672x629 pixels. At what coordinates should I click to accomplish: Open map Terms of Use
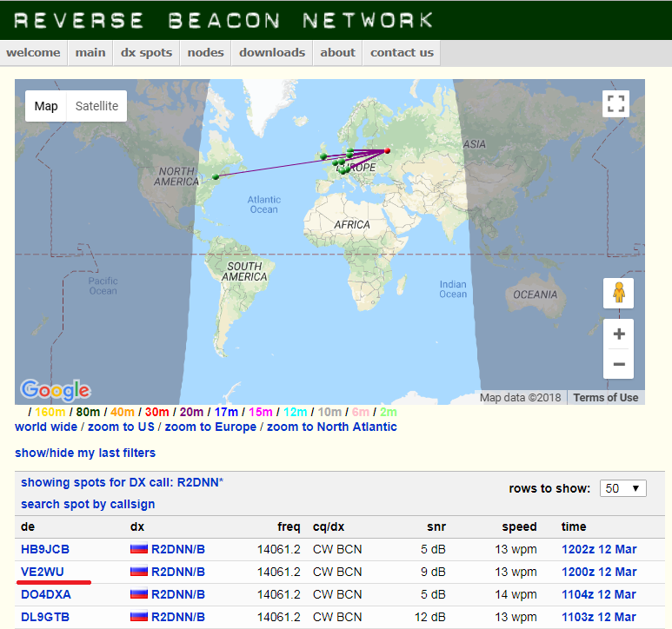(606, 398)
